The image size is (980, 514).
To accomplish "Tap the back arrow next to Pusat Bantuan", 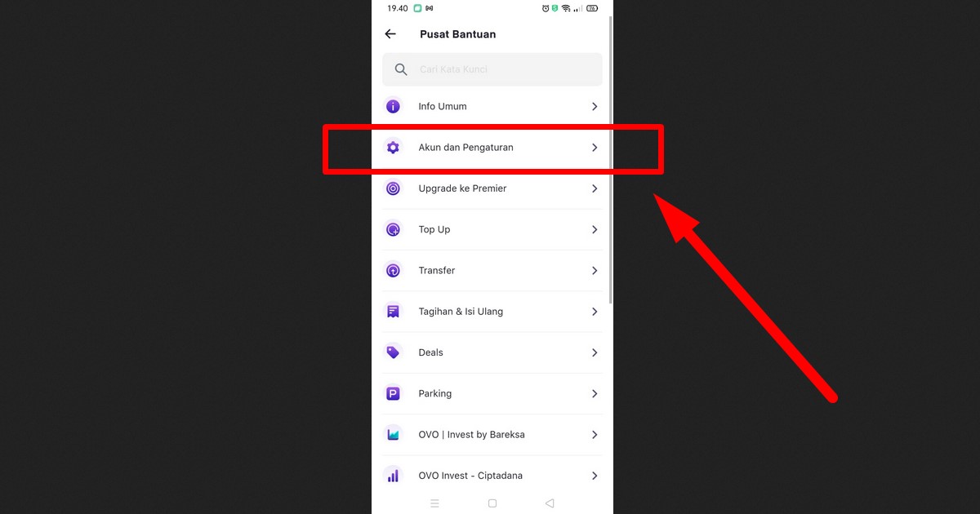I will pyautogui.click(x=390, y=33).
